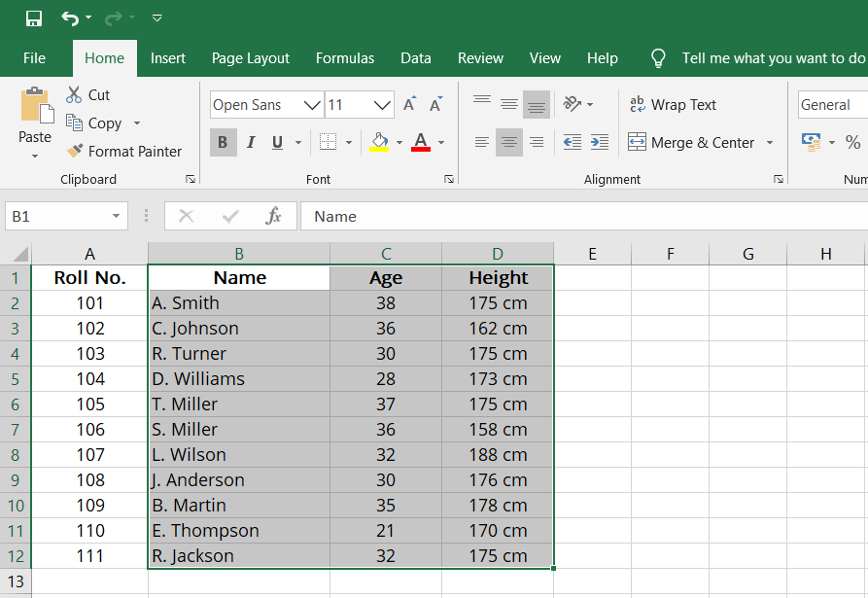Apply percent style
This screenshot has height=598, width=868.
853,142
